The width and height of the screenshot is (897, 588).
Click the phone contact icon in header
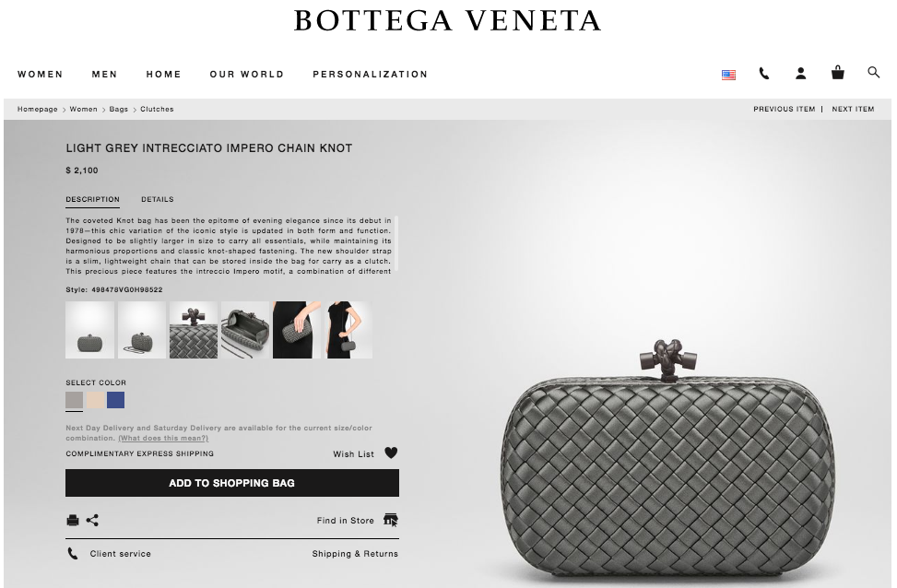(764, 73)
